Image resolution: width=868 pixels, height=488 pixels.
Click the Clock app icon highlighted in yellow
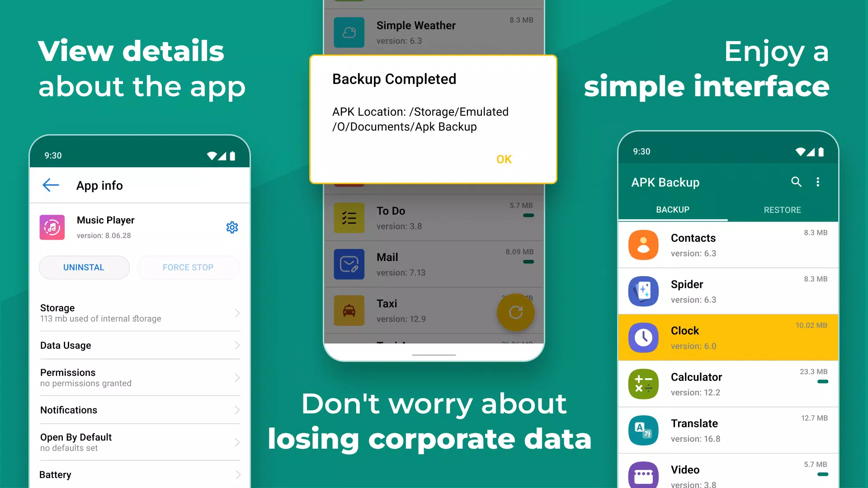click(x=643, y=337)
